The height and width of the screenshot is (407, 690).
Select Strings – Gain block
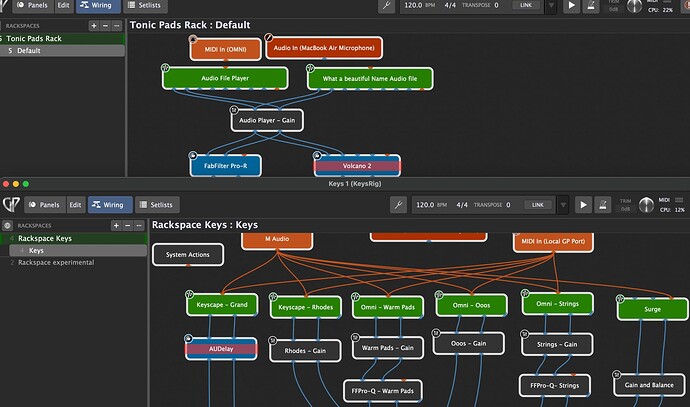pos(557,345)
